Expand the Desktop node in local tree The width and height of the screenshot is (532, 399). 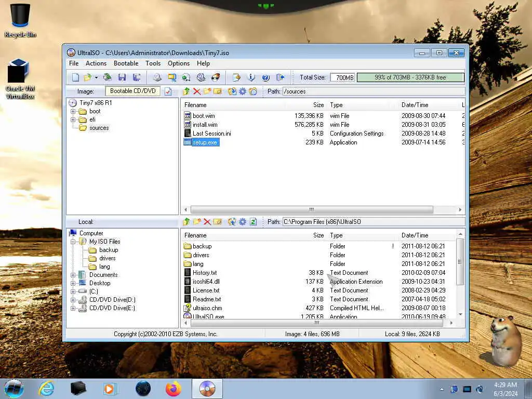(73, 283)
